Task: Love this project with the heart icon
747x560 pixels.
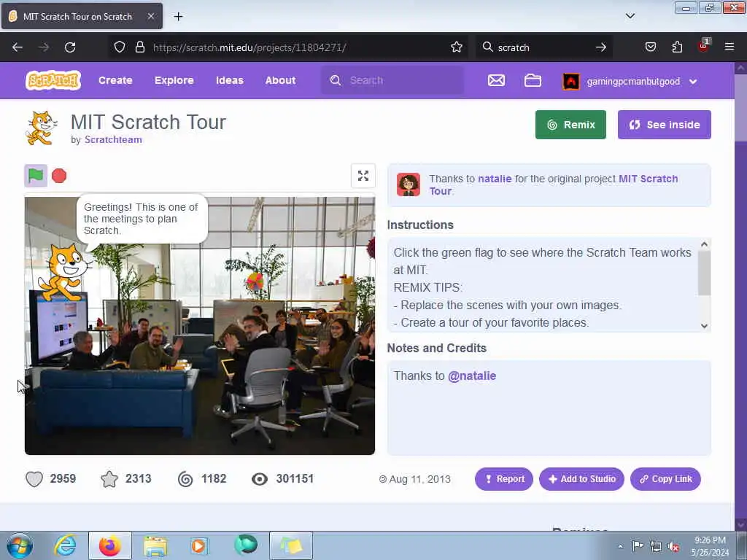Action: point(34,479)
